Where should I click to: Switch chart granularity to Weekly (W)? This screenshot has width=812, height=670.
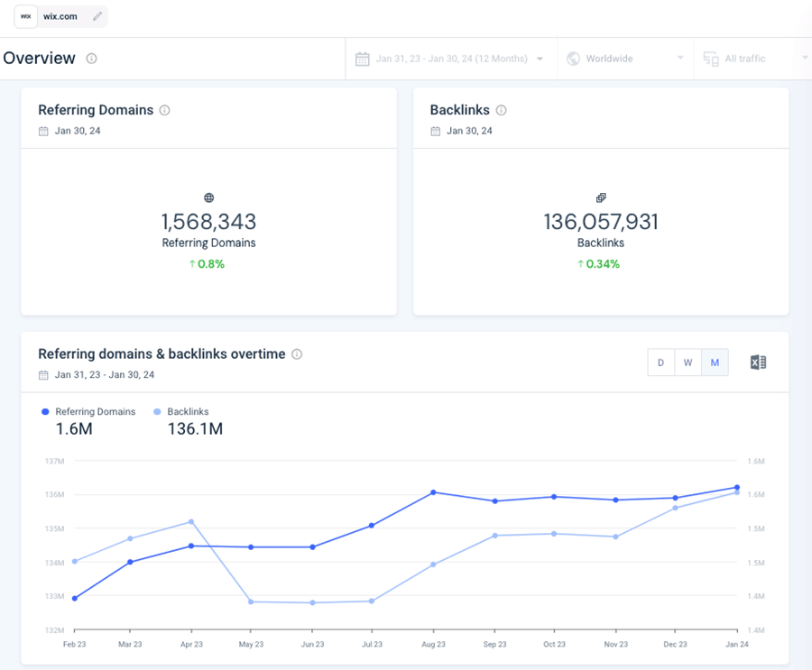(x=687, y=363)
